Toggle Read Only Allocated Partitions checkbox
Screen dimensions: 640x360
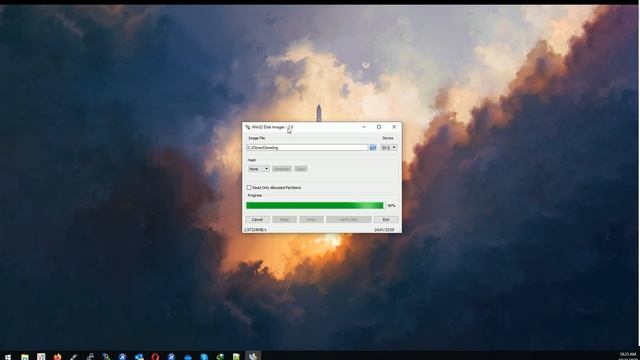coord(249,187)
